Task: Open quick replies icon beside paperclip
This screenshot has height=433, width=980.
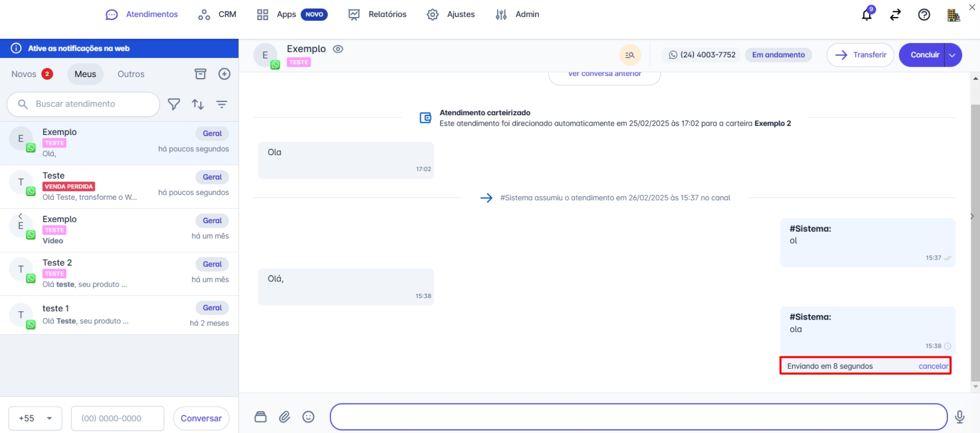Action: [261, 417]
